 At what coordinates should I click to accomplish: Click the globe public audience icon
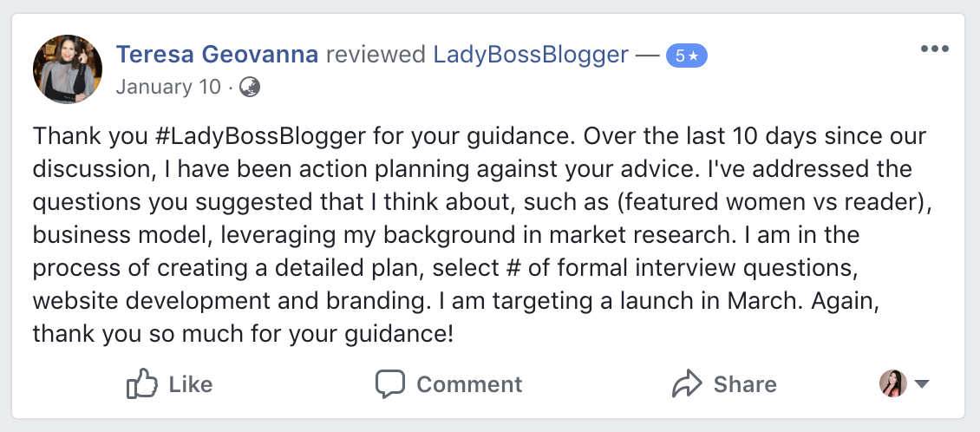(x=250, y=87)
